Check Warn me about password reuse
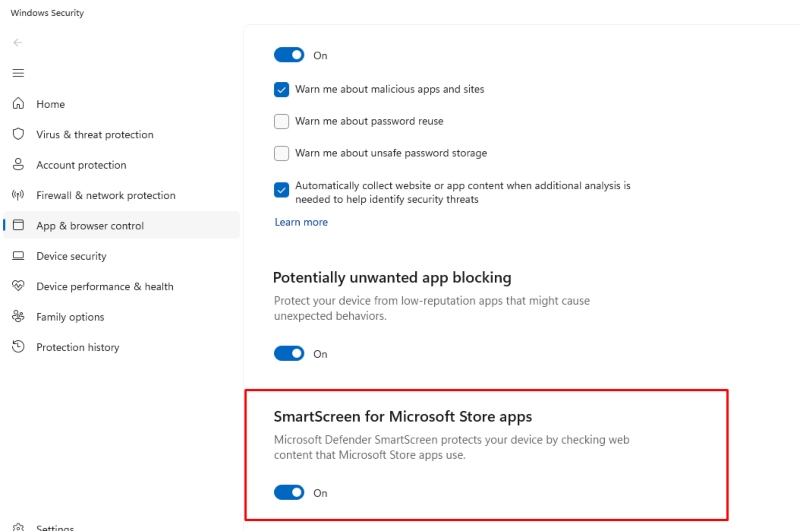The height and width of the screenshot is (531, 800). (x=281, y=121)
